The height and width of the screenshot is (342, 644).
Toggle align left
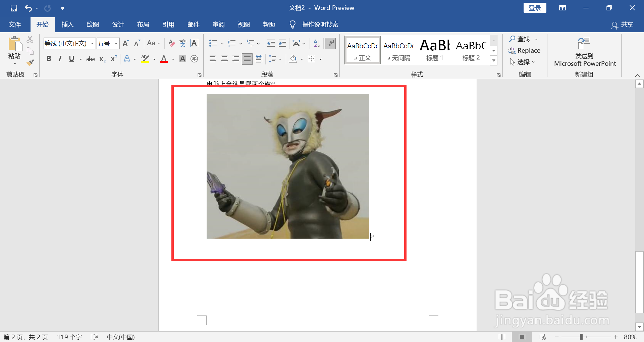(213, 59)
